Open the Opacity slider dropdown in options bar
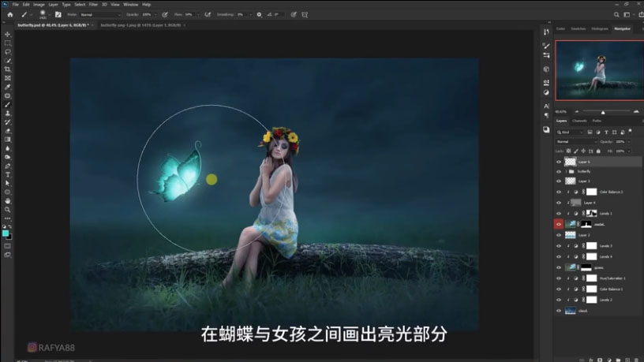Viewport: 644px width, 362px height. (155, 15)
